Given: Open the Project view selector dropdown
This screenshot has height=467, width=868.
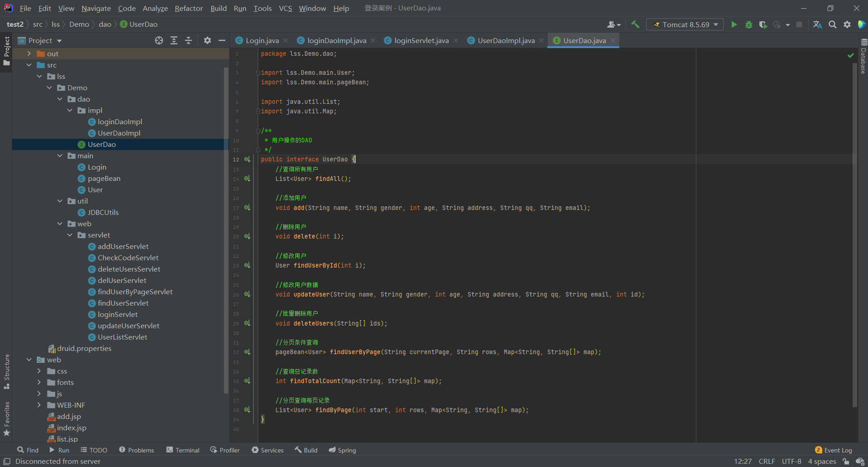Looking at the screenshot, I should (40, 40).
